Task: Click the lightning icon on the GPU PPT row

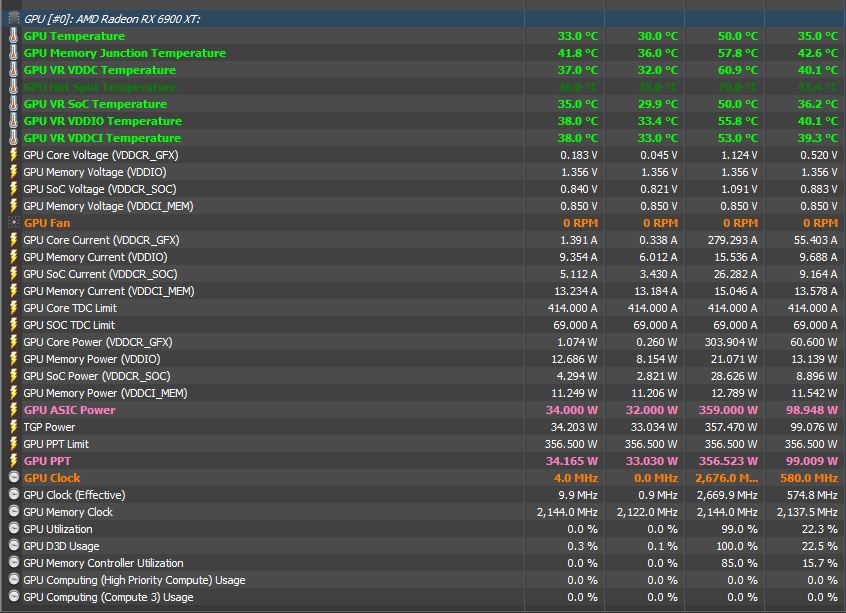Action: pos(14,461)
